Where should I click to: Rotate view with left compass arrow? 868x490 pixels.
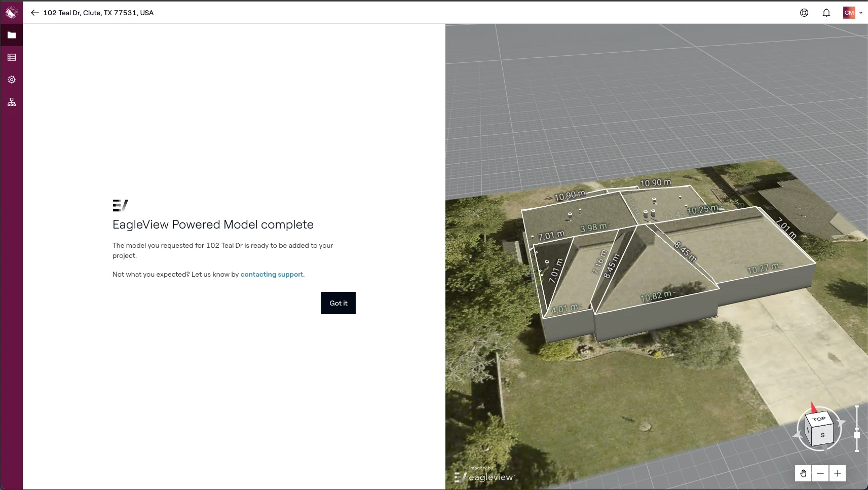coord(798,434)
